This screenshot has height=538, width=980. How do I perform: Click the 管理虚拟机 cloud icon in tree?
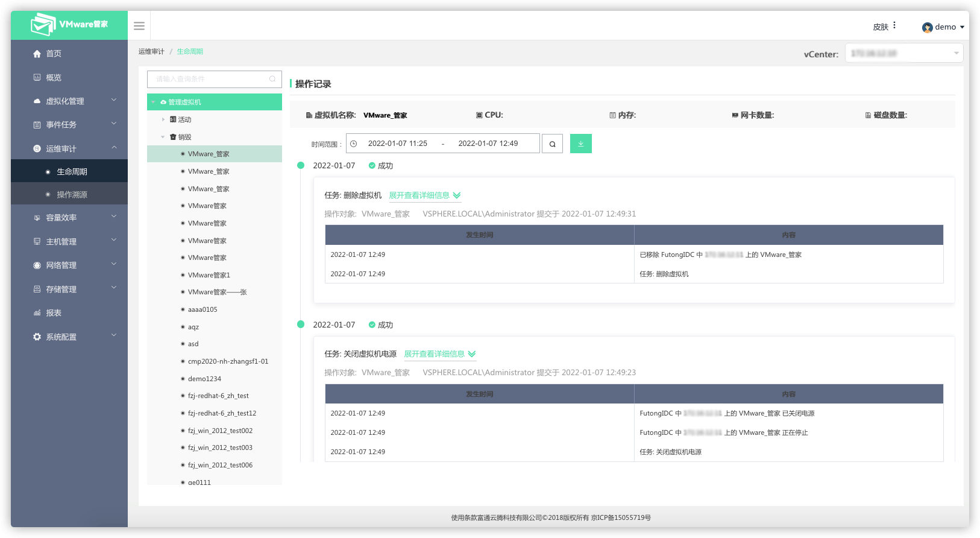click(163, 103)
